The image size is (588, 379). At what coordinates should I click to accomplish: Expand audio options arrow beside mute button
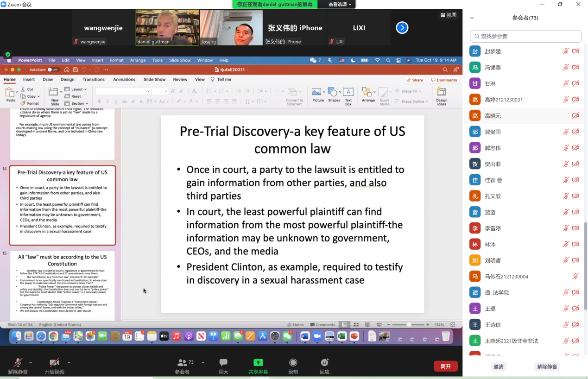point(31,363)
